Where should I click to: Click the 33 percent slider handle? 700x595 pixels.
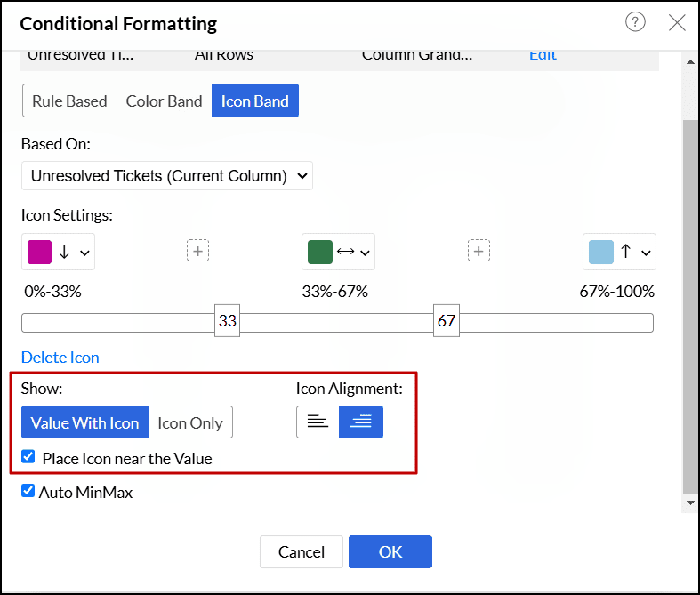click(228, 321)
